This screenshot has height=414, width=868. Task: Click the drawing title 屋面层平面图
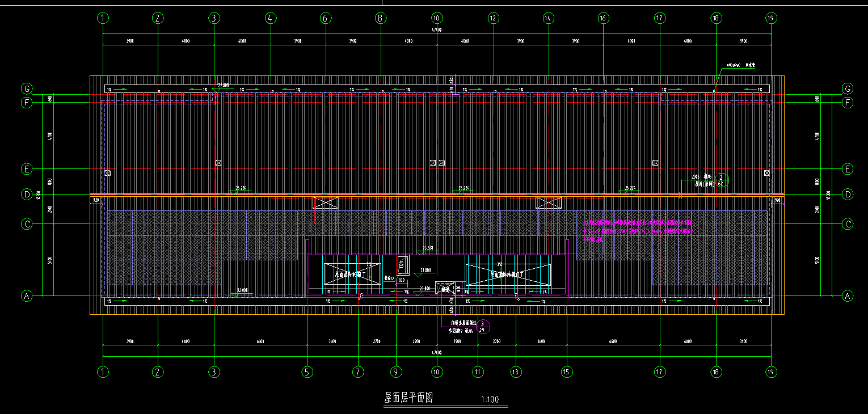click(408, 398)
